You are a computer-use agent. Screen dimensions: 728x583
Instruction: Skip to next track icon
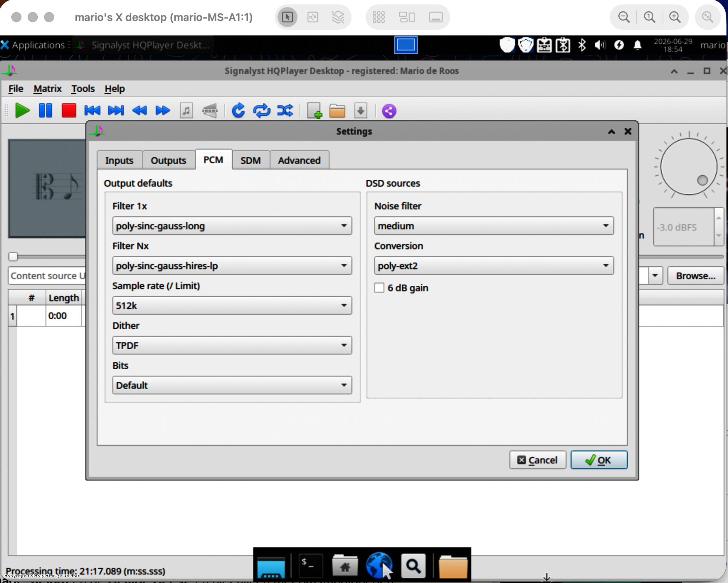click(116, 111)
